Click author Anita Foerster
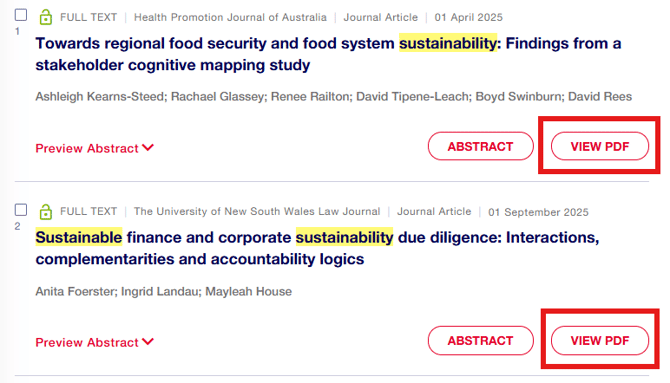Image resolution: width=670 pixels, height=383 pixels. 75,292
